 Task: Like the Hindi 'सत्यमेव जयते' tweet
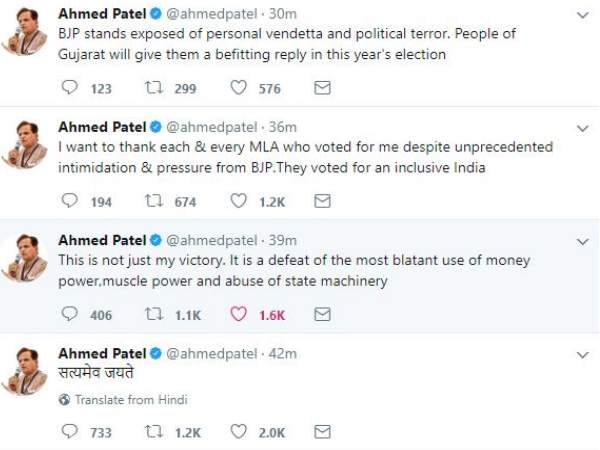tap(239, 432)
